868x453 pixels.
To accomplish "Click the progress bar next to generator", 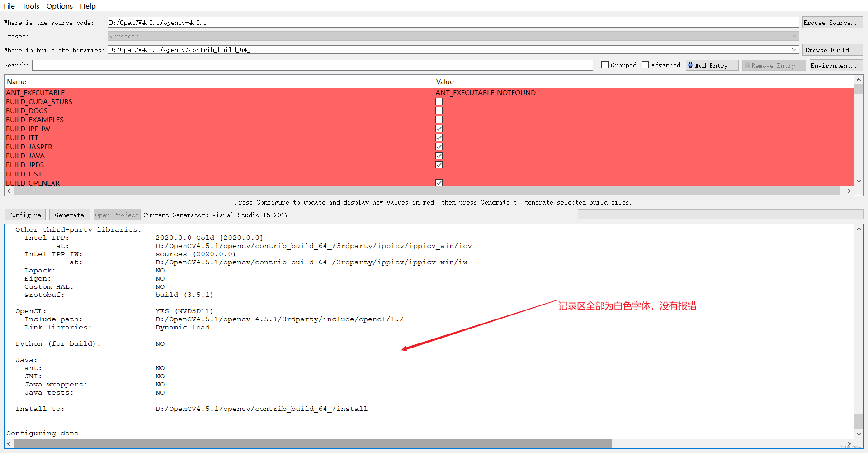I will click(x=720, y=215).
